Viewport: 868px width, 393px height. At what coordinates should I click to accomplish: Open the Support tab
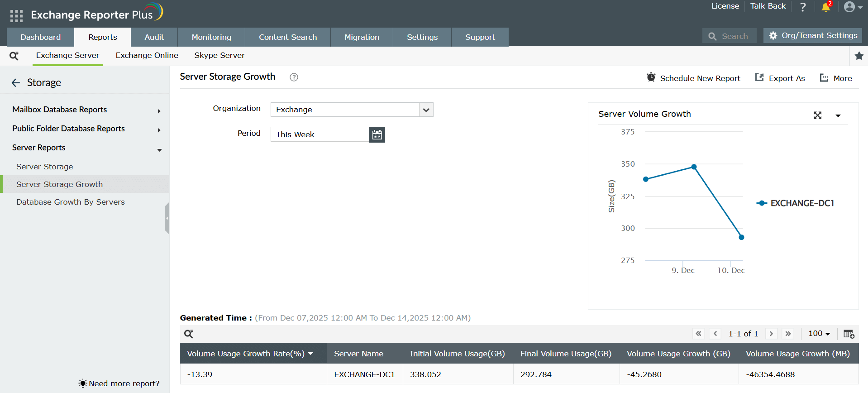tap(480, 37)
